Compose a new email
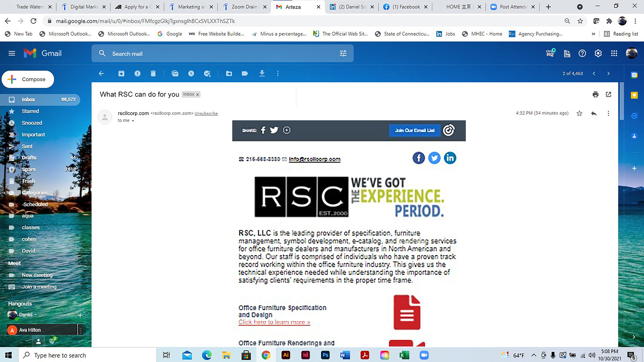 [x=28, y=79]
